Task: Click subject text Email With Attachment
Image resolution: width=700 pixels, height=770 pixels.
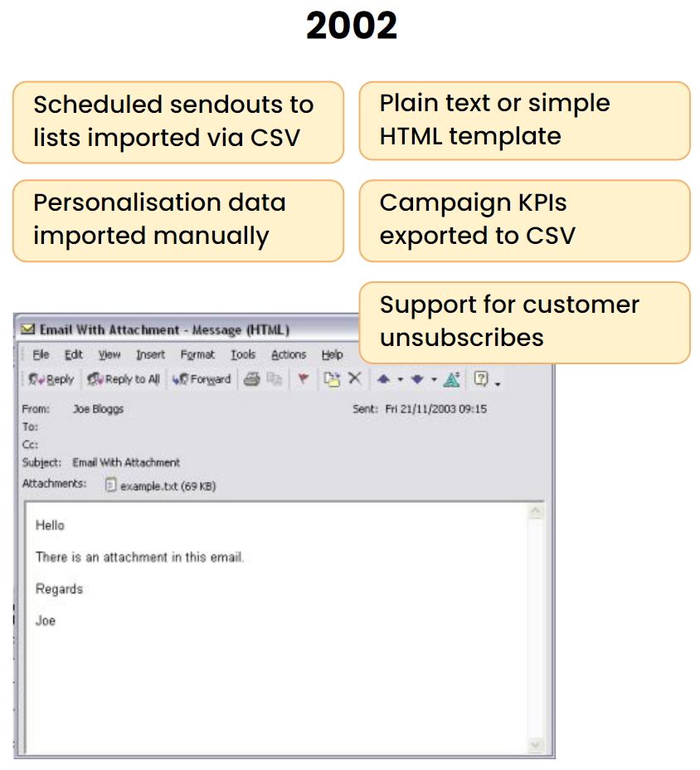Action: pos(126,463)
